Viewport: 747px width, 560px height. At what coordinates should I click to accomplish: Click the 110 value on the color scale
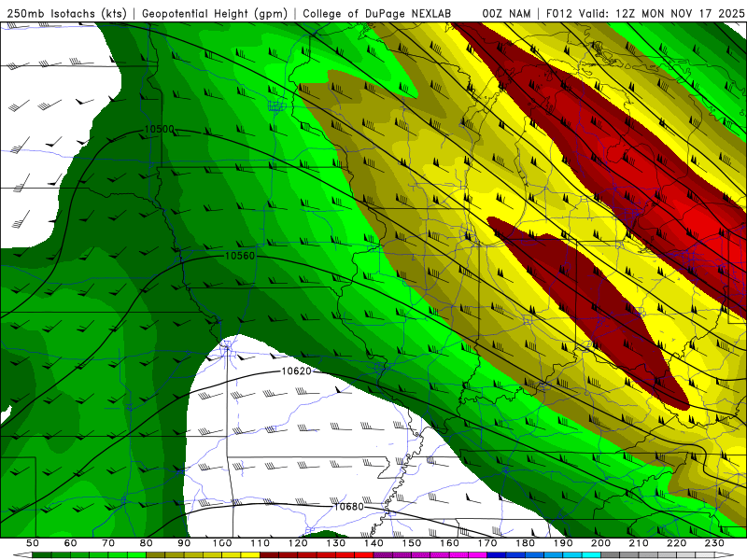pyautogui.click(x=261, y=543)
